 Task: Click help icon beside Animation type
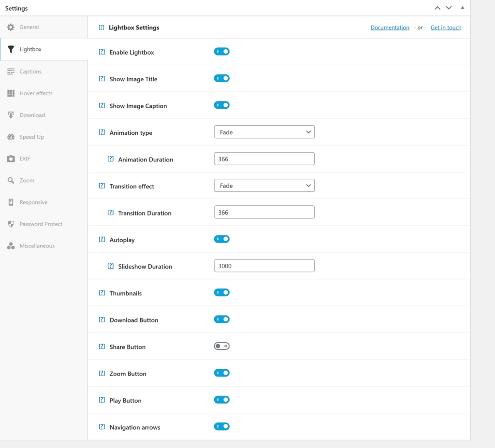(x=102, y=131)
